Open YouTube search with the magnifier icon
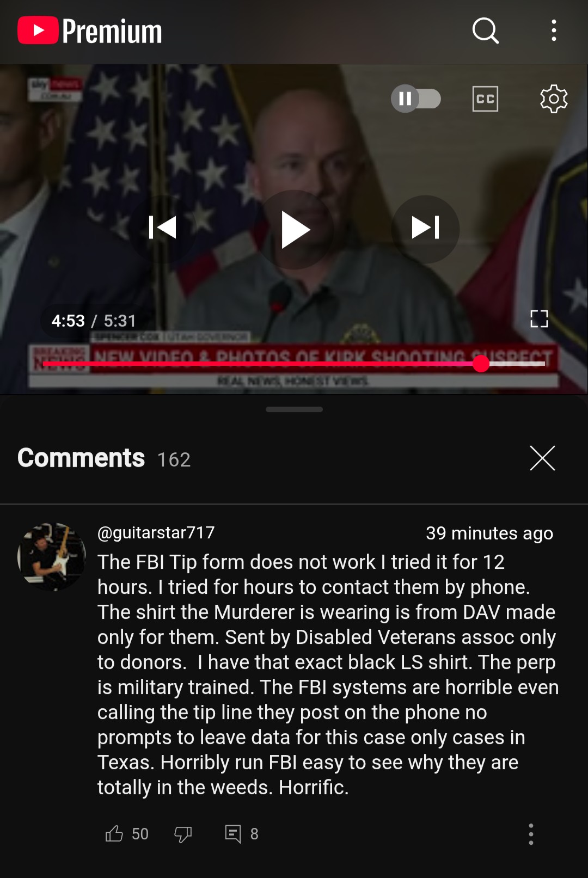Viewport: 588px width, 878px height. (486, 30)
